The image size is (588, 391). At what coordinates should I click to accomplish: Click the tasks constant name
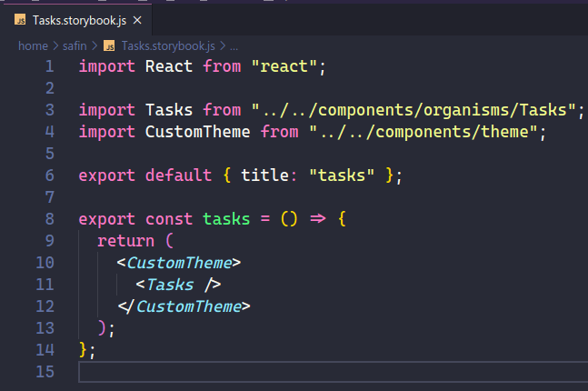pos(226,219)
